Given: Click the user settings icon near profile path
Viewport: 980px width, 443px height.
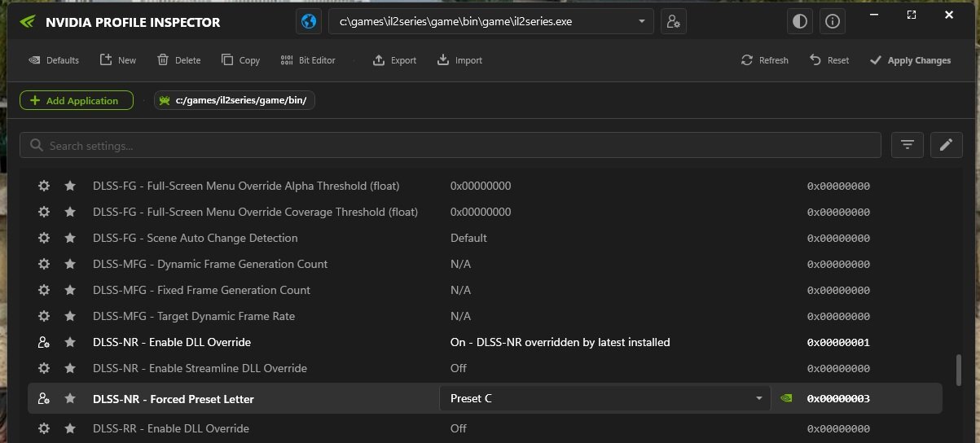Looking at the screenshot, I should coord(673,22).
